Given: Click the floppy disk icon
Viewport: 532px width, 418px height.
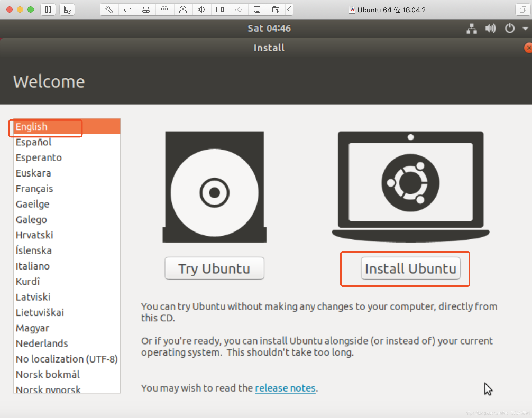Looking at the screenshot, I should pos(257,10).
